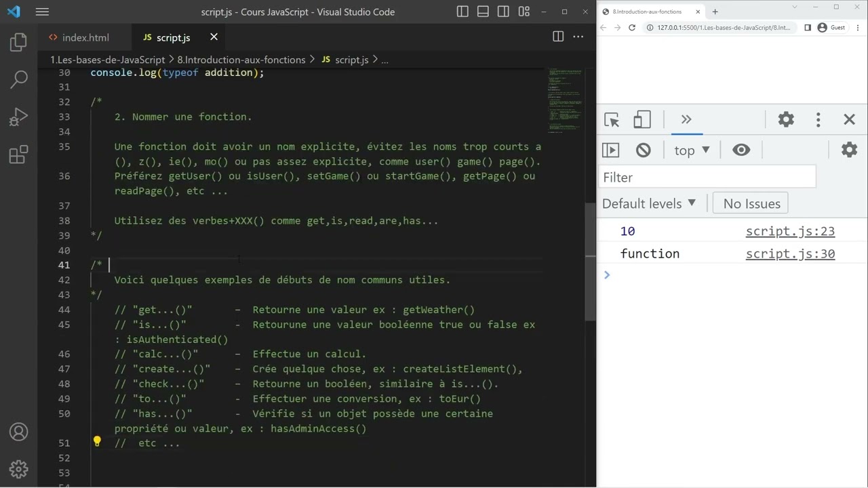Click the browser address bar
Screen dimensions: 868x488
click(719, 28)
